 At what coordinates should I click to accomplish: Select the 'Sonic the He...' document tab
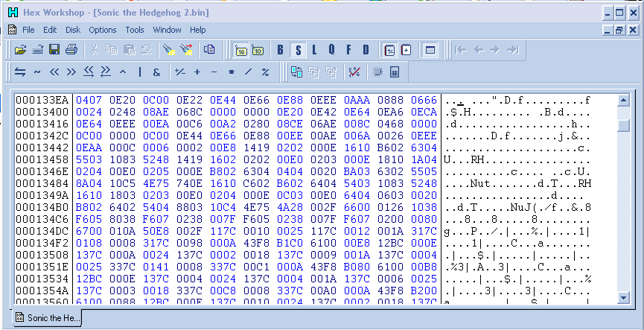[x=47, y=317]
